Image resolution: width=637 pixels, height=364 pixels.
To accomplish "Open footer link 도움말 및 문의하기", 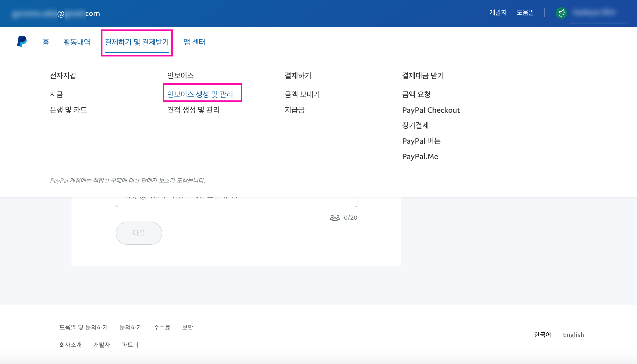I will click(x=84, y=327).
